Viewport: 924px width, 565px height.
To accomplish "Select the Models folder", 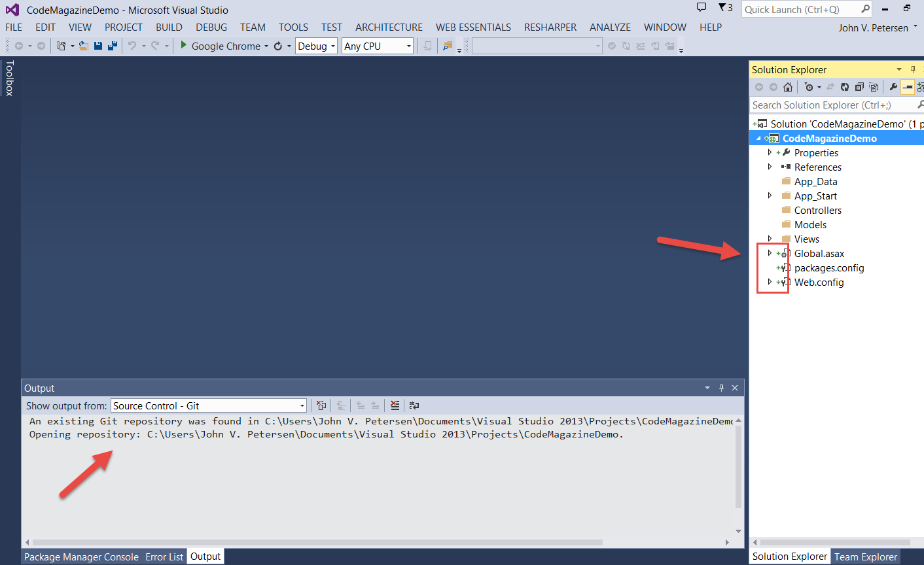I will coord(810,224).
